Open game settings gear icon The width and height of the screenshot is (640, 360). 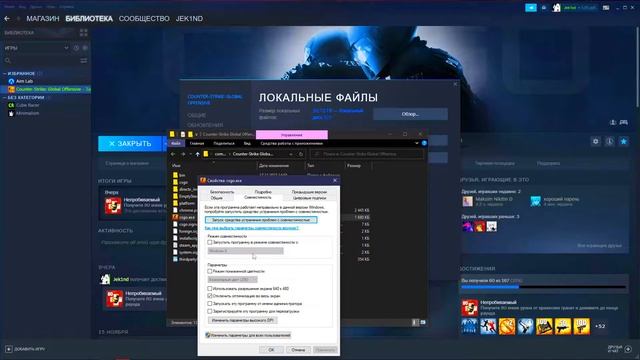596,141
